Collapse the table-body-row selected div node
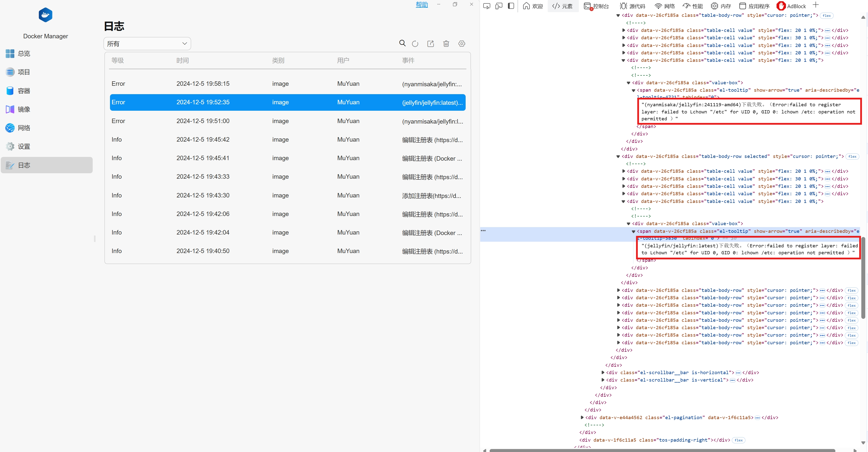This screenshot has height=452, width=868. (x=618, y=157)
